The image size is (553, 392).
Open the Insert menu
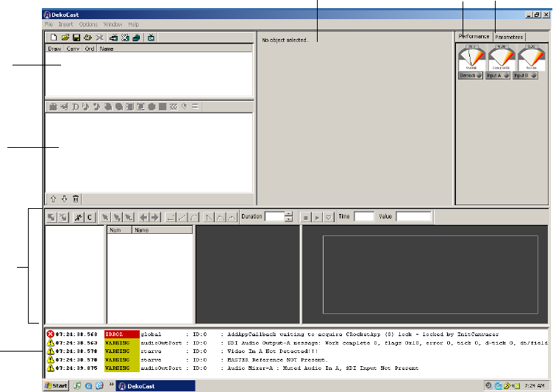[x=65, y=24]
